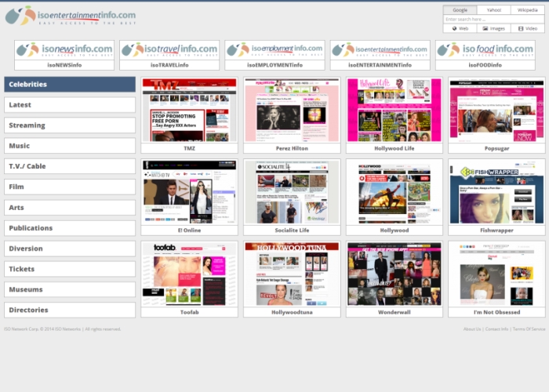The height and width of the screenshot is (392, 549).
Task: Open the Terms Of Service footer link
Action: point(529,329)
